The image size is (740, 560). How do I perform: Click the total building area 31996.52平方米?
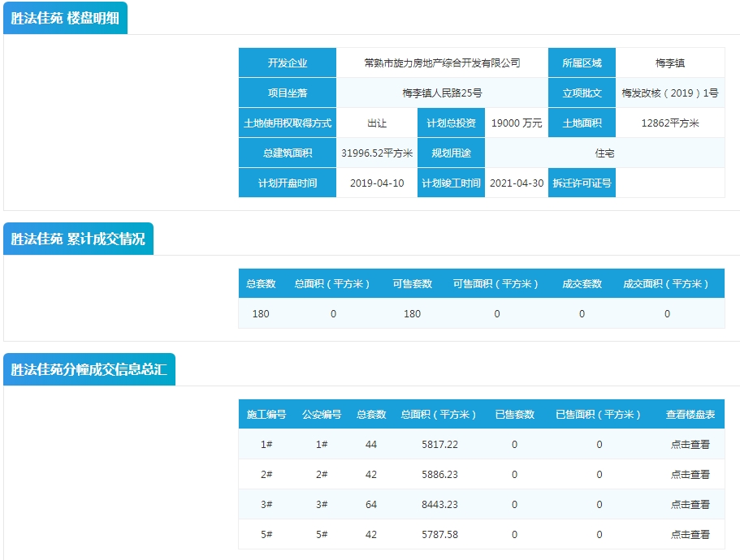point(376,153)
